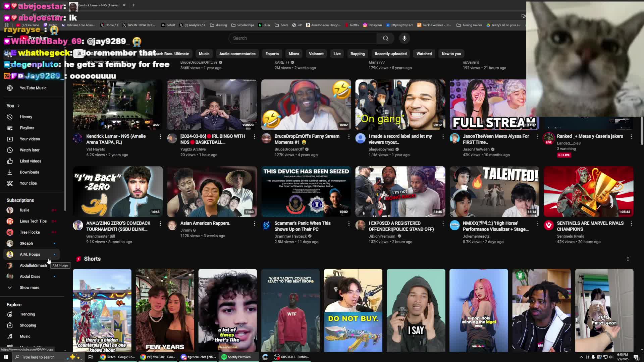Open beats bookmark folder
644x362 pixels.
[281, 25]
